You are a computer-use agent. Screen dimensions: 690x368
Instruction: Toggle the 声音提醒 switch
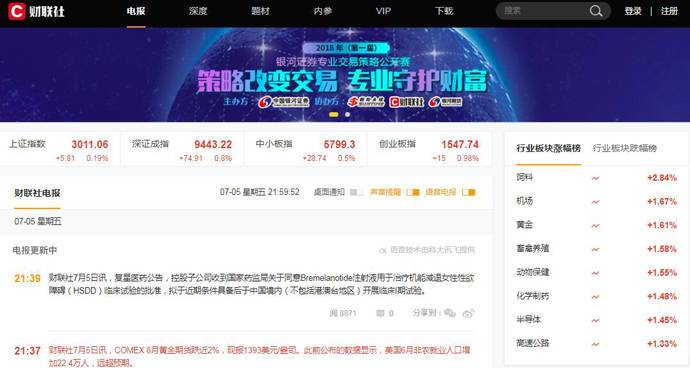(413, 192)
